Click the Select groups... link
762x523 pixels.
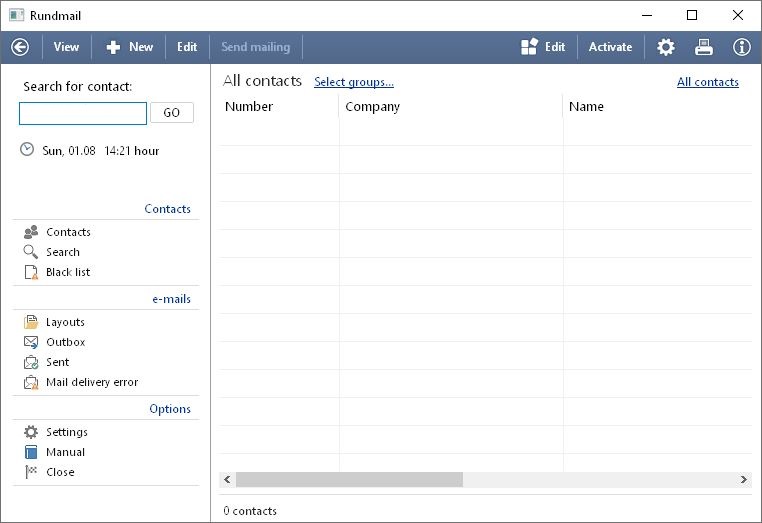pos(354,82)
